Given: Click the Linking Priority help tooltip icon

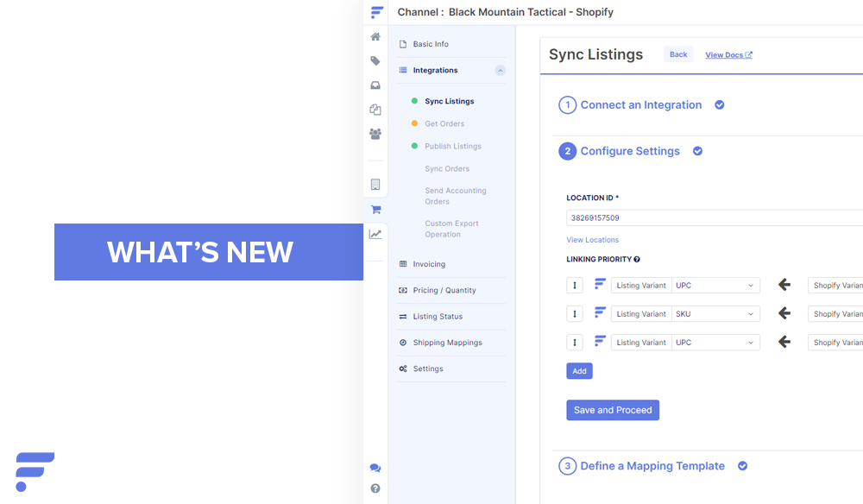Looking at the screenshot, I should (x=637, y=259).
